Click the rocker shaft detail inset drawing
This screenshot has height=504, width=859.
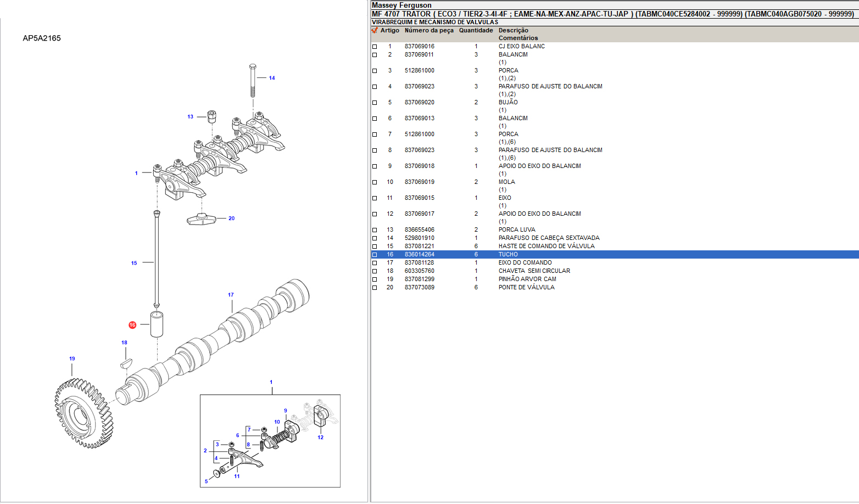coord(270,441)
